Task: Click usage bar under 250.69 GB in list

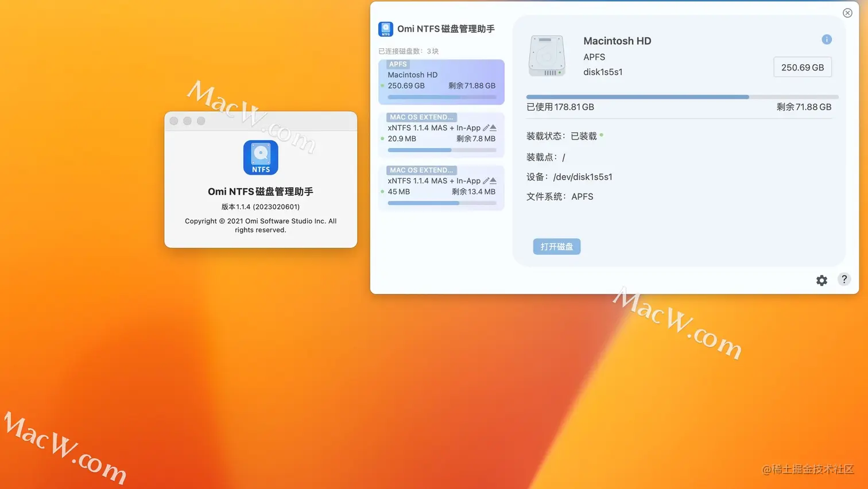Action: click(x=441, y=97)
